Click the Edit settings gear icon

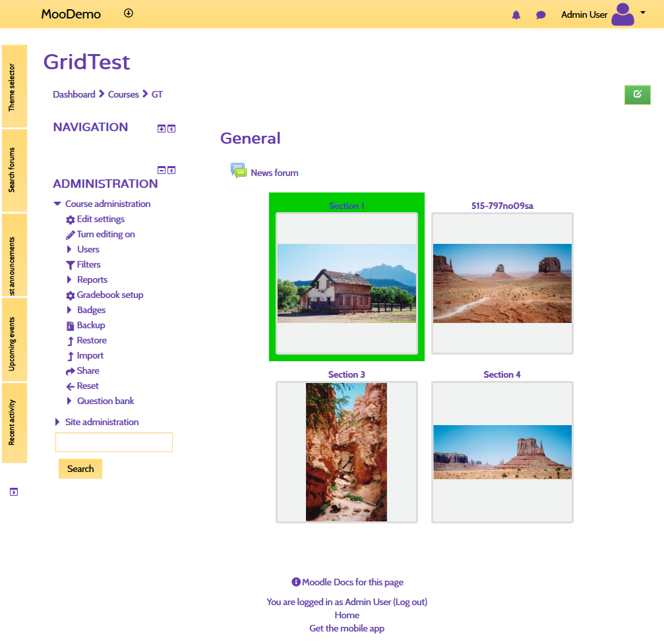tap(71, 220)
